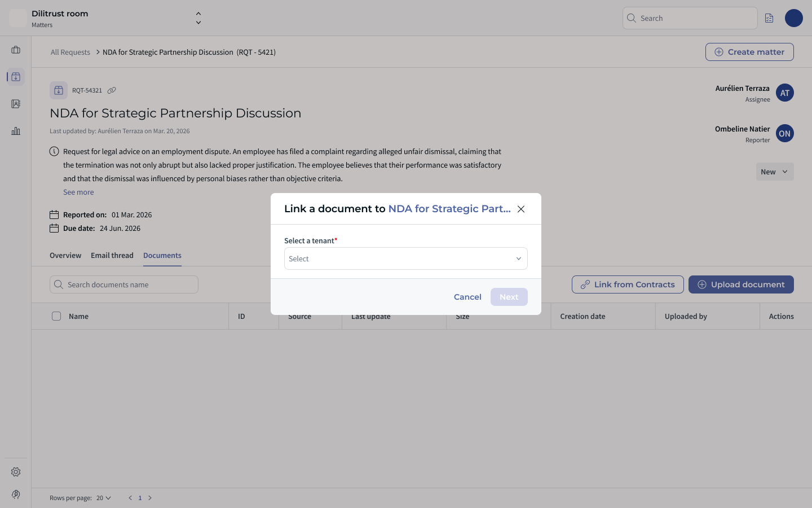Click the checklist icon next to search
This screenshot has height=508, width=812.
tap(769, 18)
